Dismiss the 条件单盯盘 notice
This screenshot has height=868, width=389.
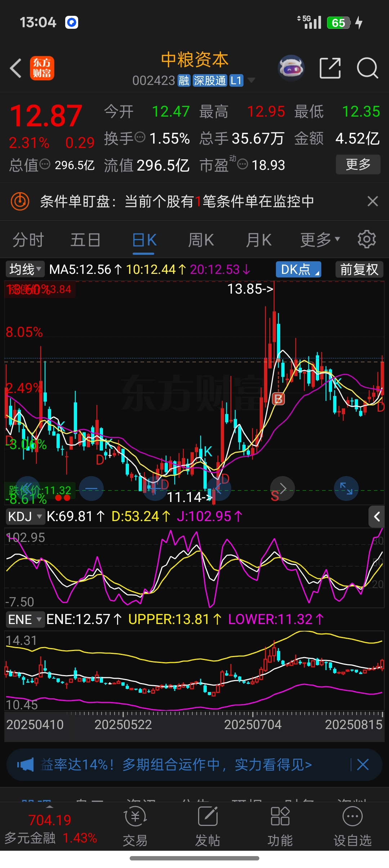click(x=373, y=201)
